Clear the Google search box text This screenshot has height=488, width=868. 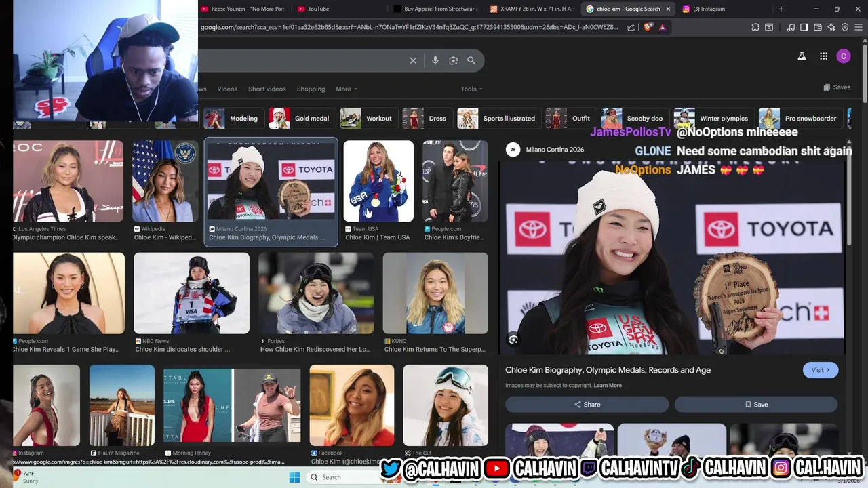pyautogui.click(x=413, y=60)
